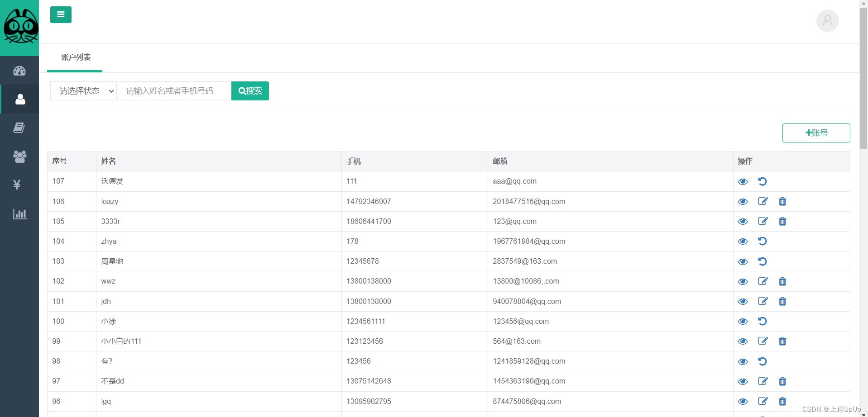Delete the 小小白的111 account
Image resolution: width=868 pixels, height=417 pixels.
(782, 341)
